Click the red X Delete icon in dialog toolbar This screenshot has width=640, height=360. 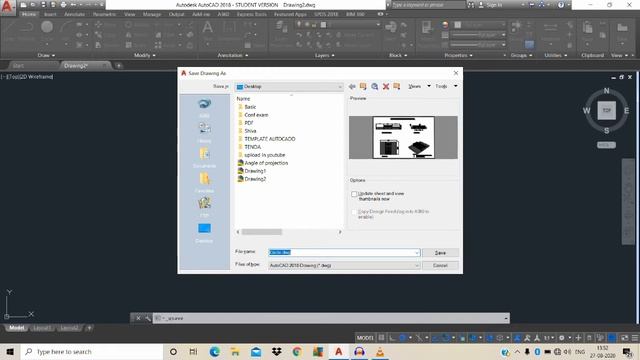click(x=386, y=87)
